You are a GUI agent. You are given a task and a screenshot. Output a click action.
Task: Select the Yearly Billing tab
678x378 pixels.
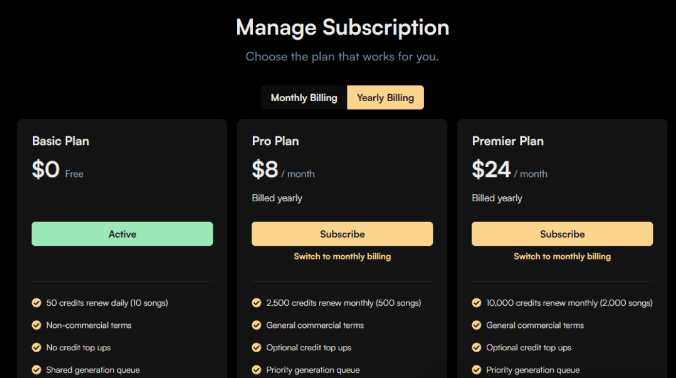(385, 98)
